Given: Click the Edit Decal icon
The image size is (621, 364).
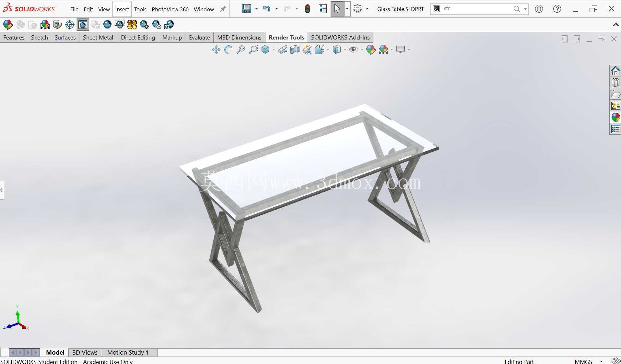Looking at the screenshot, I should click(x=57, y=25).
